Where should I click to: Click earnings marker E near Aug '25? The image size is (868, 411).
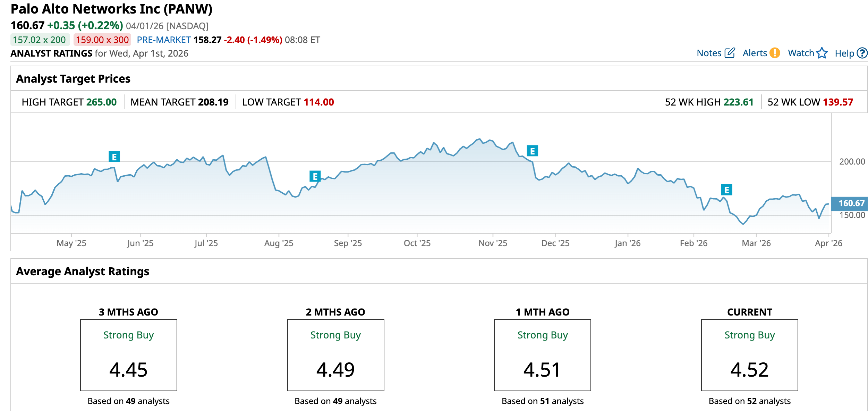tap(315, 176)
